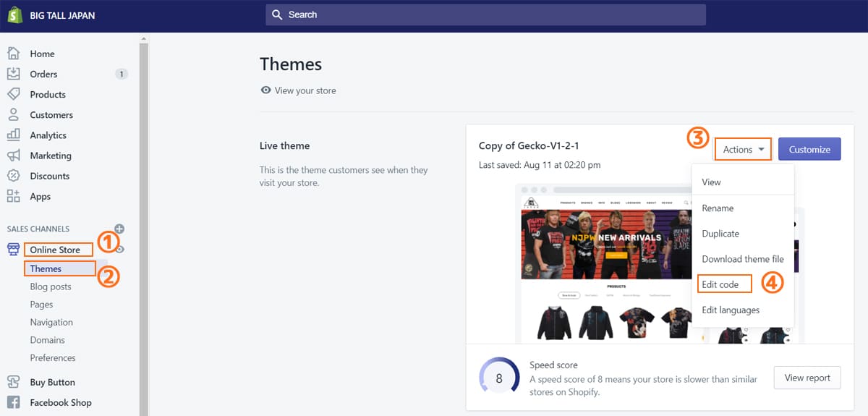
Task: Add a sales channel with plus icon
Action: click(x=119, y=229)
